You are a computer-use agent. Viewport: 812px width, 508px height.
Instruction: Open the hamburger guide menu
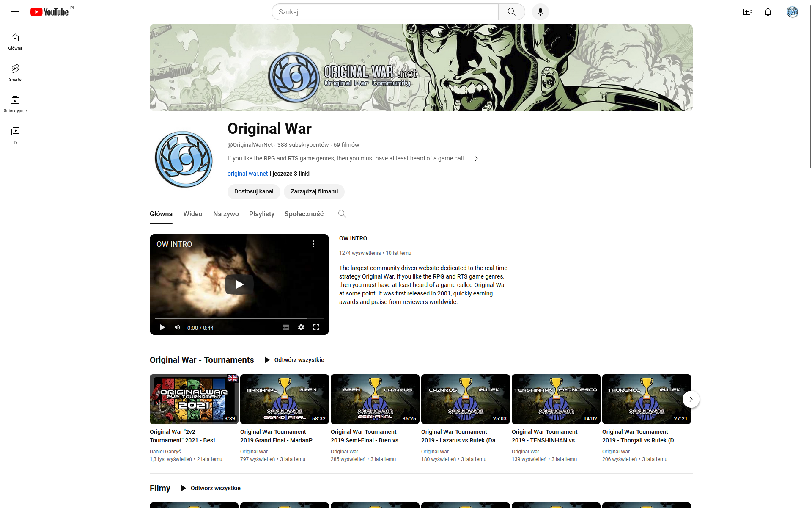(x=15, y=12)
